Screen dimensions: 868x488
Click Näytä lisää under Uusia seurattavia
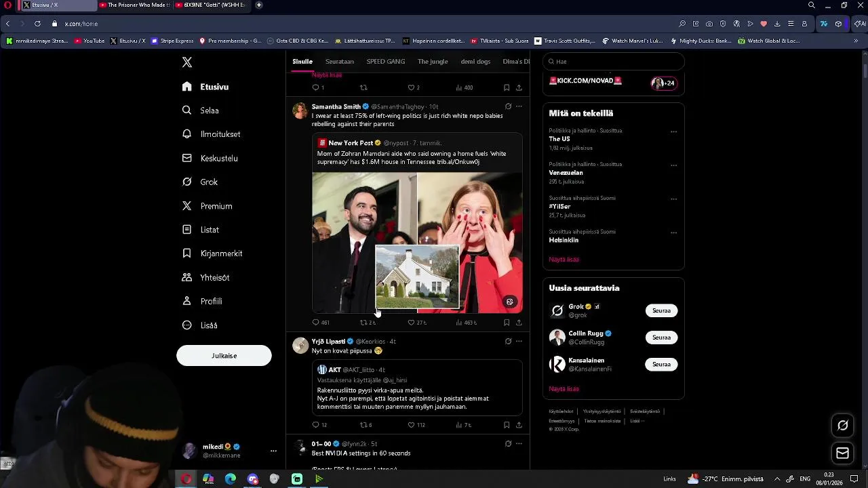[564, 389]
